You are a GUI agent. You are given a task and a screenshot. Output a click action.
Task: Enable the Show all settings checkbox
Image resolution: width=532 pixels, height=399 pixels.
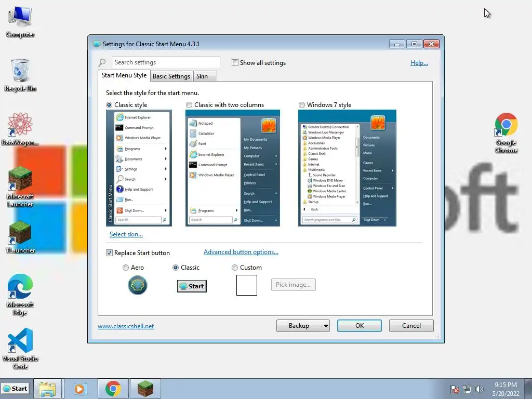[x=235, y=63]
